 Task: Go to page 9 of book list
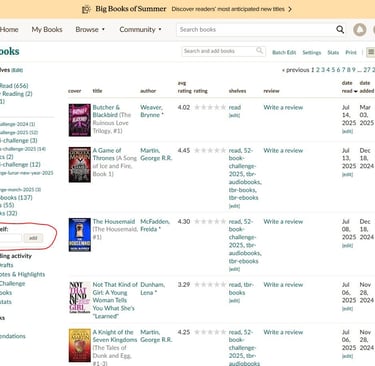(353, 70)
